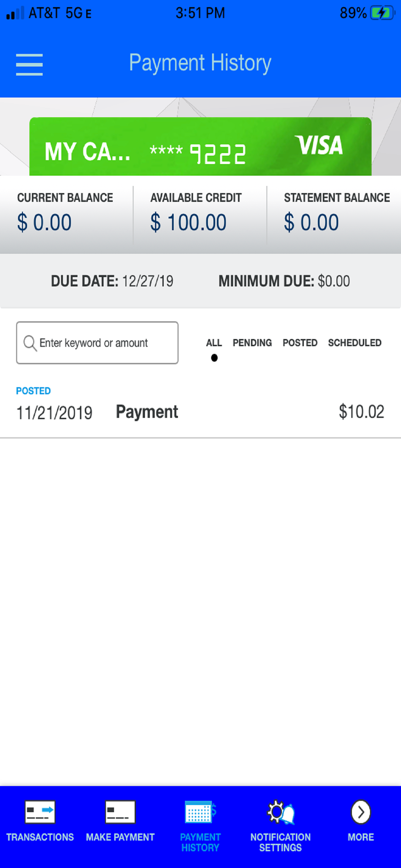401x868 pixels.
Task: Tap the Current Balance amount
Action: (x=45, y=222)
